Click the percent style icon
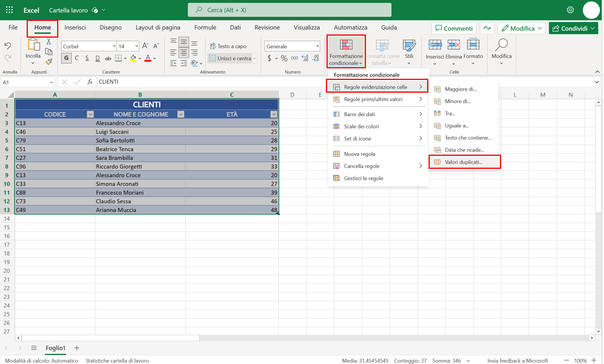604x364 pixels. [284, 58]
